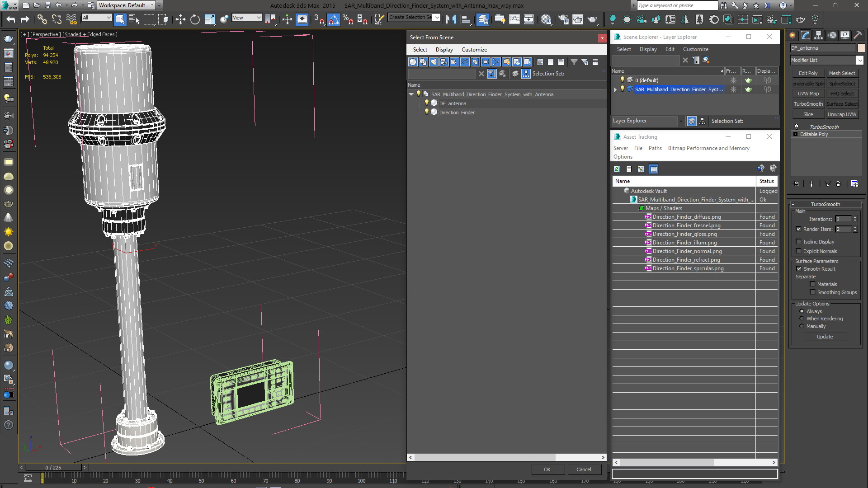
Task: Expand the SAR_Multiband layer in Layer Explorer
Action: 615,89
